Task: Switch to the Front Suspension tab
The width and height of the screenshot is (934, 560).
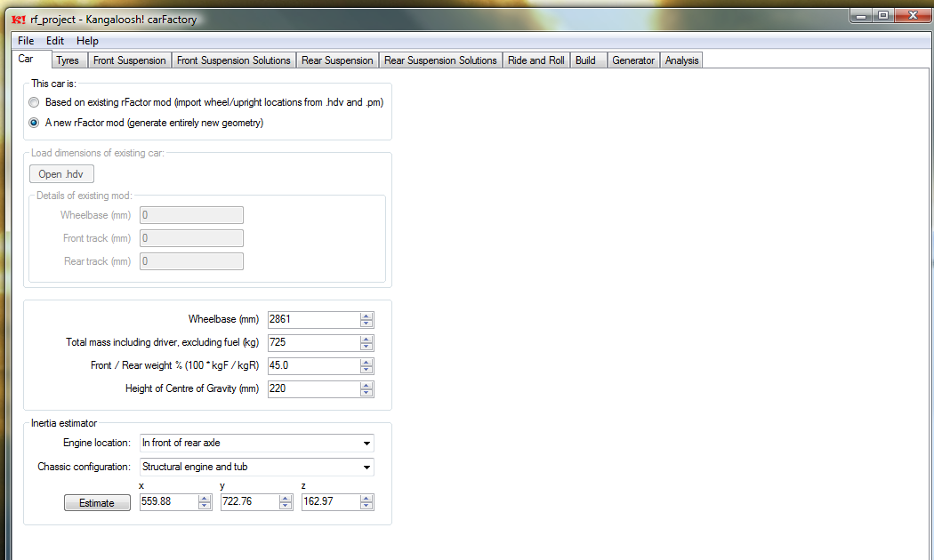Action: point(129,60)
